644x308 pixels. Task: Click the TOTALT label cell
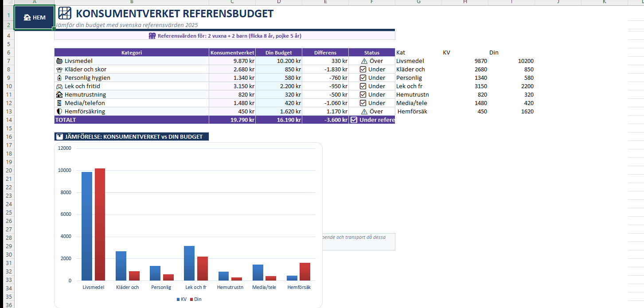pos(132,120)
